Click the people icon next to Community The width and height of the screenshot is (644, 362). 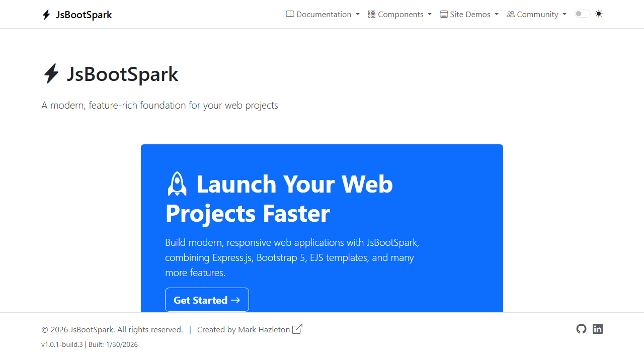point(510,14)
